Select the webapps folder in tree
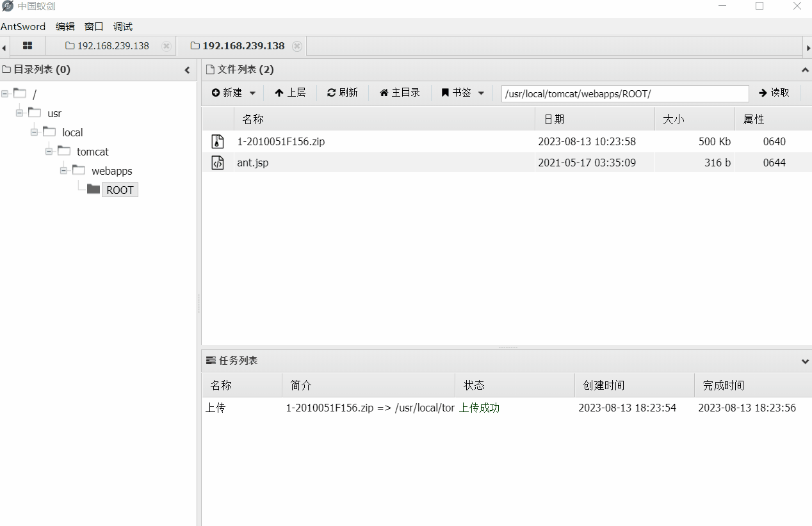 112,171
